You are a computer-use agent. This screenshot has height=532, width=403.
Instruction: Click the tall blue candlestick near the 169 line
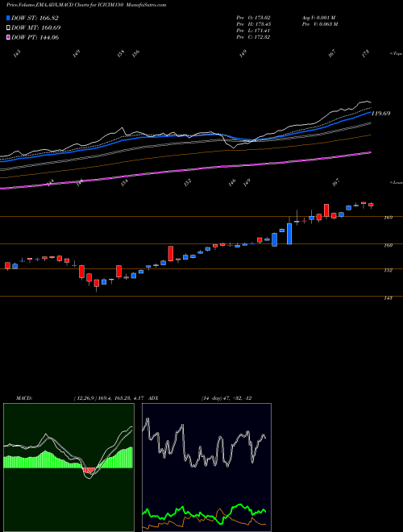(289, 234)
